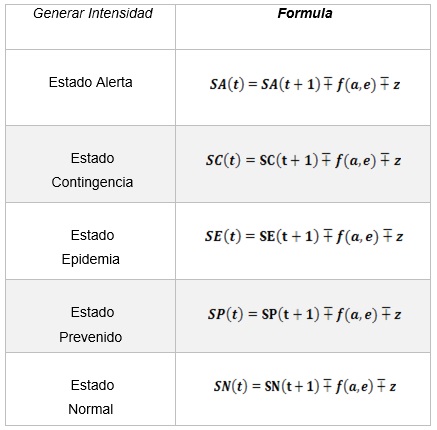Click the word Prevenido
The height and width of the screenshot is (430, 437).
click(90, 337)
